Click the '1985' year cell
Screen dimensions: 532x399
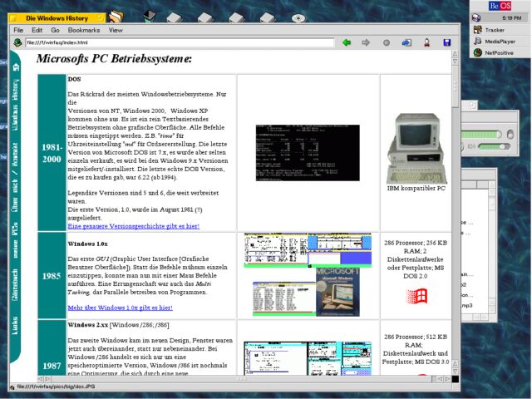click(x=52, y=276)
